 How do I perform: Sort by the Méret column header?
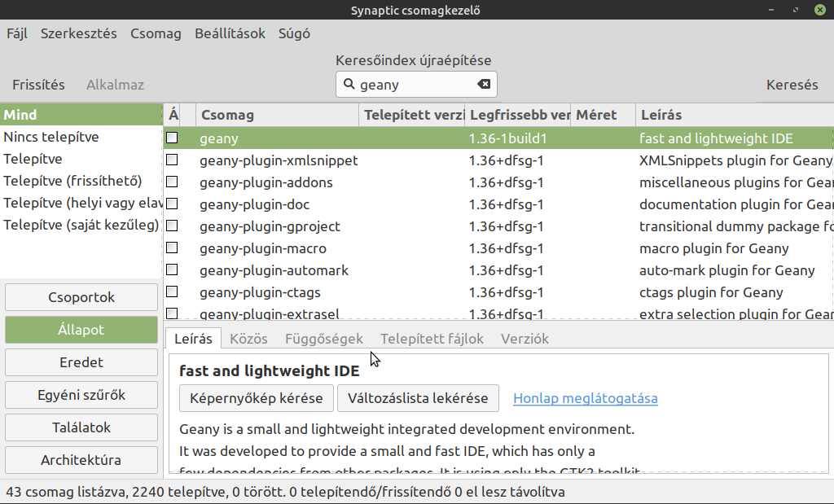(x=604, y=115)
